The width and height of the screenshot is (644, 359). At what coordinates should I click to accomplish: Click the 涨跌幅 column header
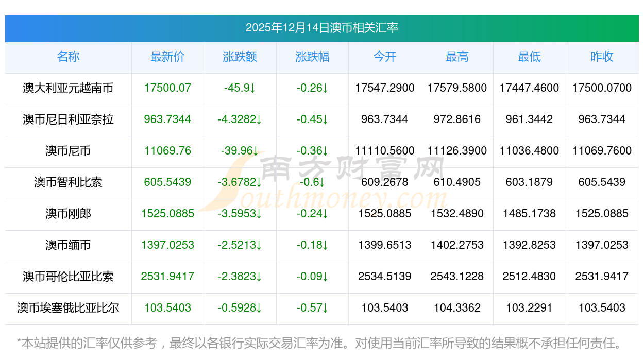[x=312, y=57]
